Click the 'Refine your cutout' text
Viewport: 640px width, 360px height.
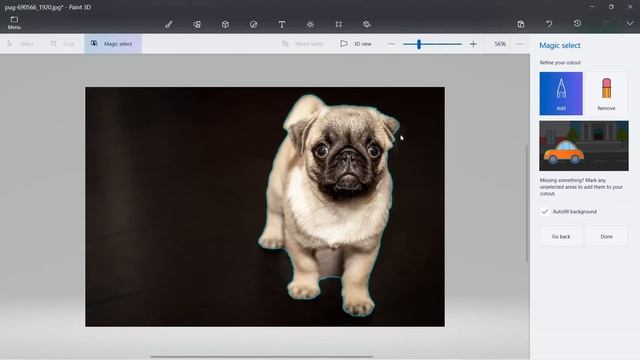tap(560, 62)
